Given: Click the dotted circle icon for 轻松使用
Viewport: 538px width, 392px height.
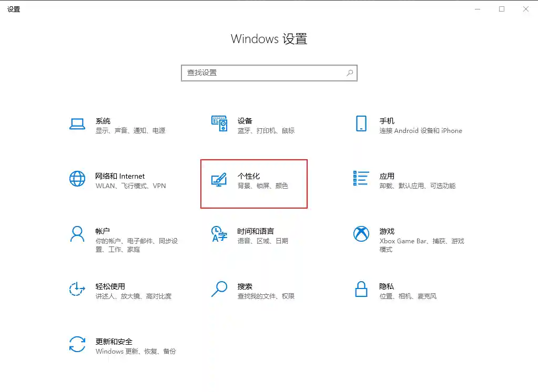Looking at the screenshot, I should (x=77, y=290).
